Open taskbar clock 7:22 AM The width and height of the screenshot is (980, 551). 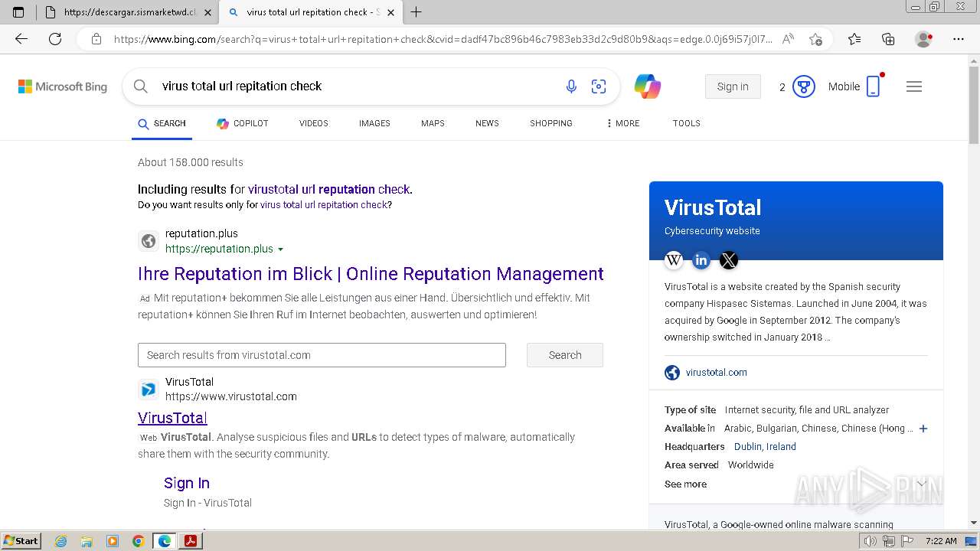(941, 541)
